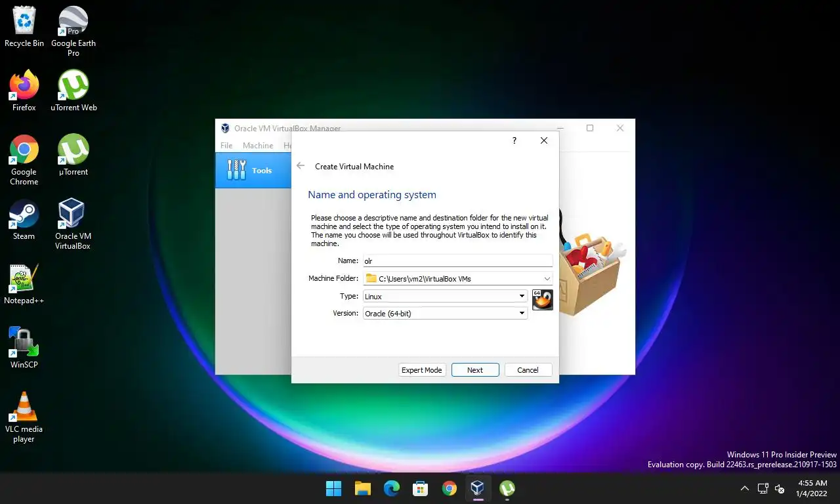Open µTorrent desktop shortcut

click(73, 156)
